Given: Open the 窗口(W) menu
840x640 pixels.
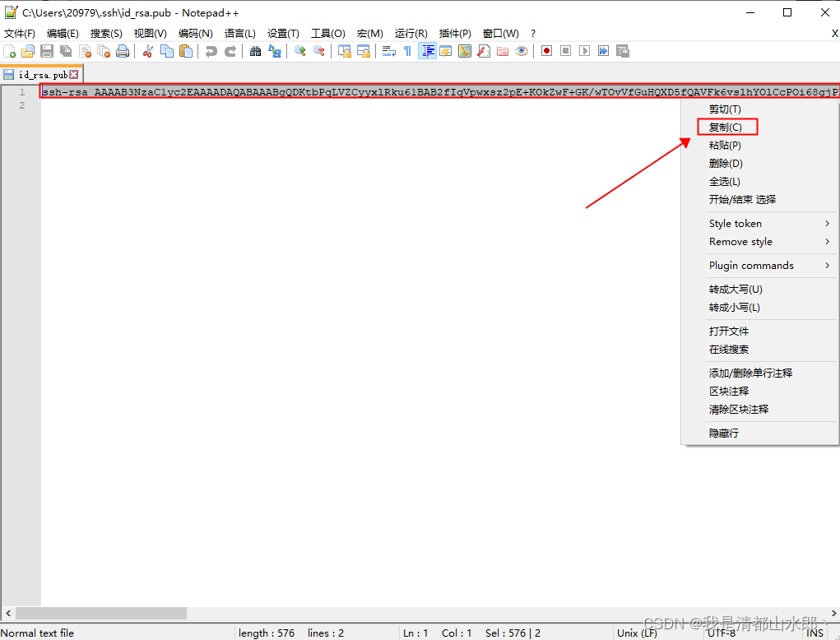Looking at the screenshot, I should tap(500, 34).
